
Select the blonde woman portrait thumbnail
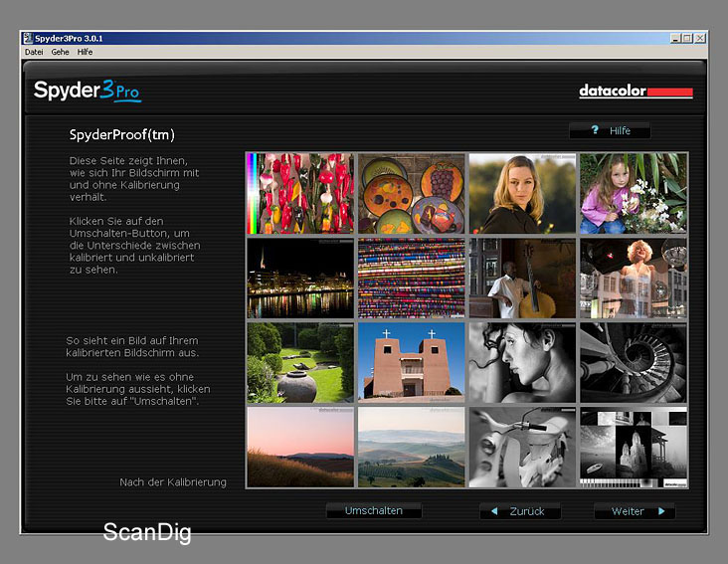522,193
